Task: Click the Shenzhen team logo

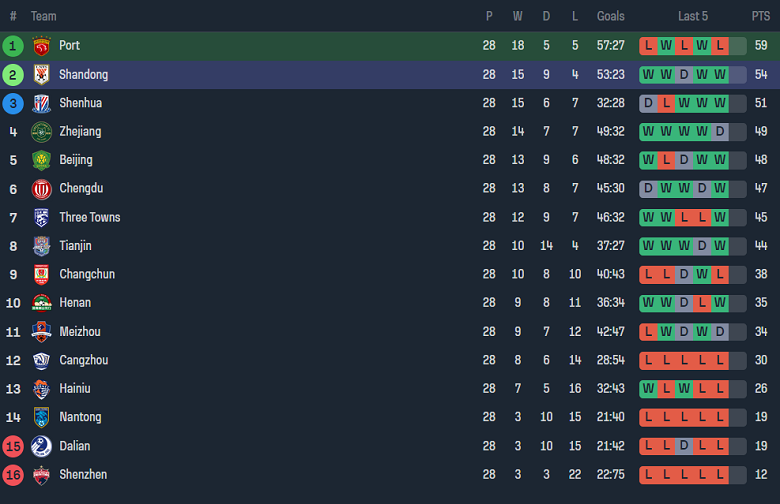Action: coord(41,475)
